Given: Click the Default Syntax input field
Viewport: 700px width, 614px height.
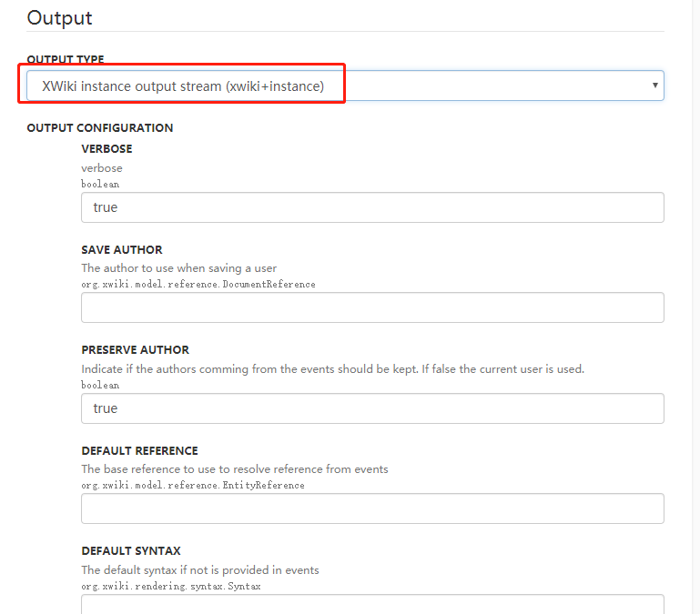Looking at the screenshot, I should point(372,604).
